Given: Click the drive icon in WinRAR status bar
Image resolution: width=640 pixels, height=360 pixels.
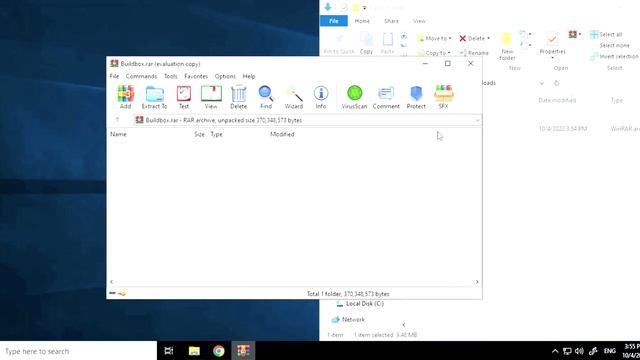Looking at the screenshot, I should point(113,293).
